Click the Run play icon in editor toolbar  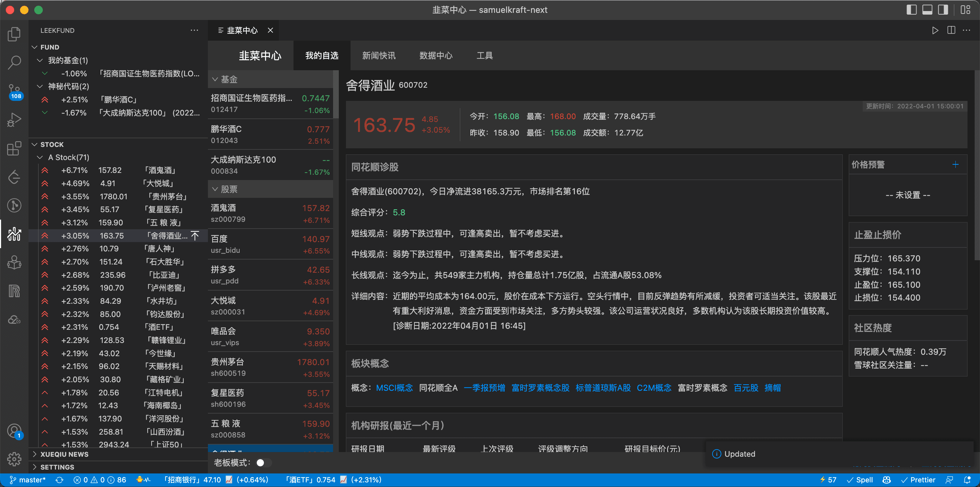coord(935,30)
